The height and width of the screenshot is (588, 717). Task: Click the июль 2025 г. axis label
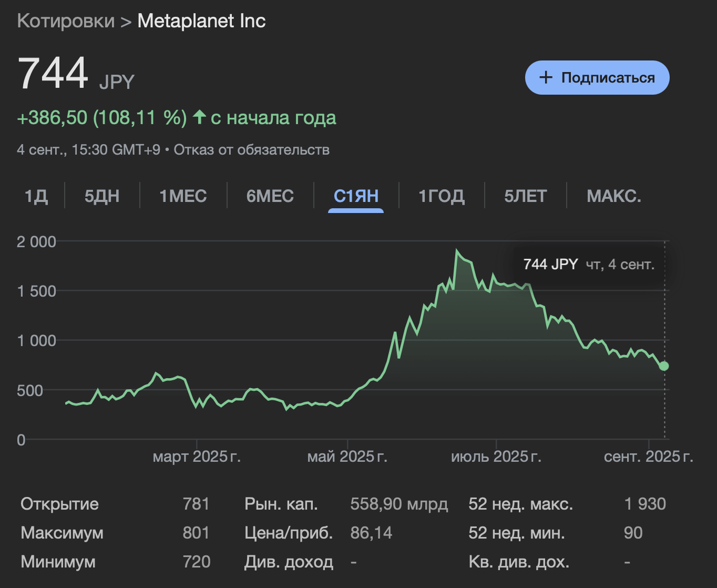point(496,456)
